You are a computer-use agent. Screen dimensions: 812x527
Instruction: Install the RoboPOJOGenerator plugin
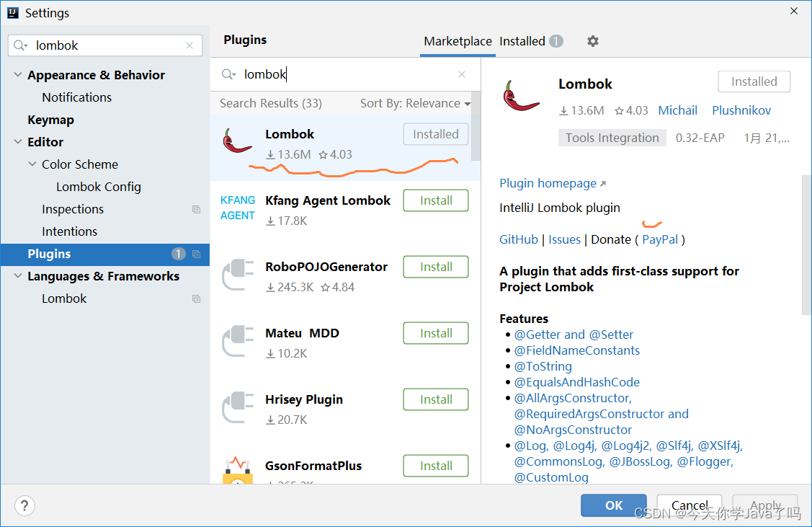click(x=436, y=267)
